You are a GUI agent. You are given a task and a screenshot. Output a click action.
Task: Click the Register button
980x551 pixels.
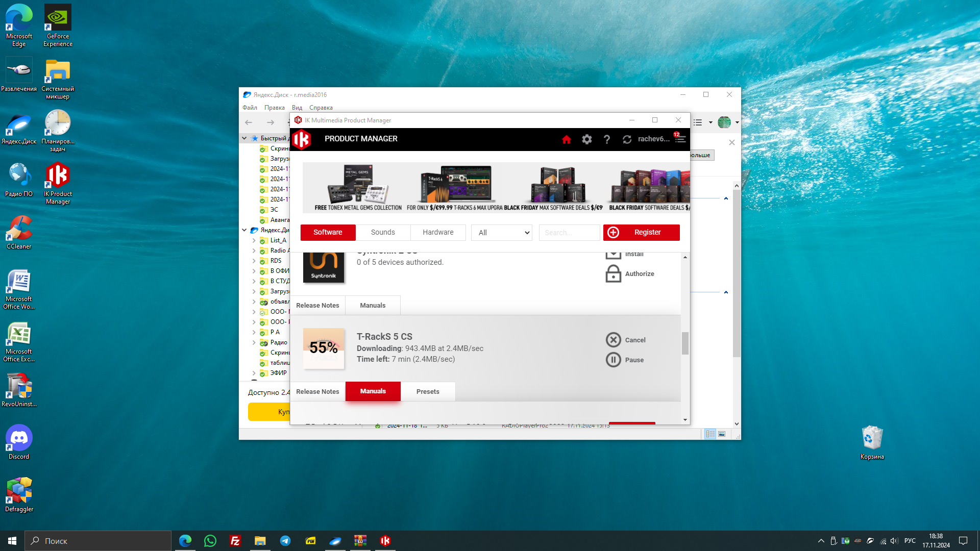click(642, 232)
